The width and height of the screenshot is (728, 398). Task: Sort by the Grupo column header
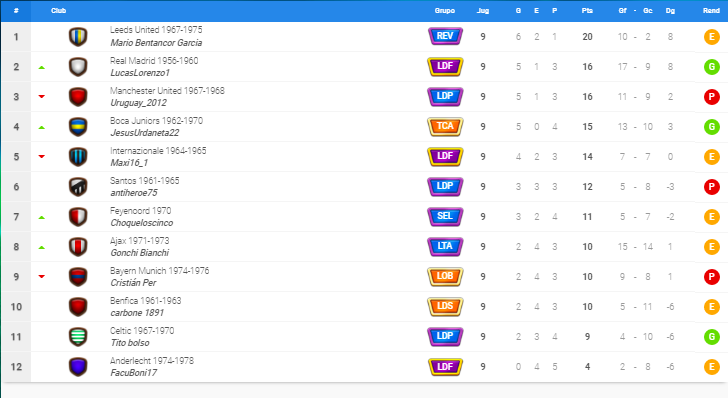tap(444, 10)
